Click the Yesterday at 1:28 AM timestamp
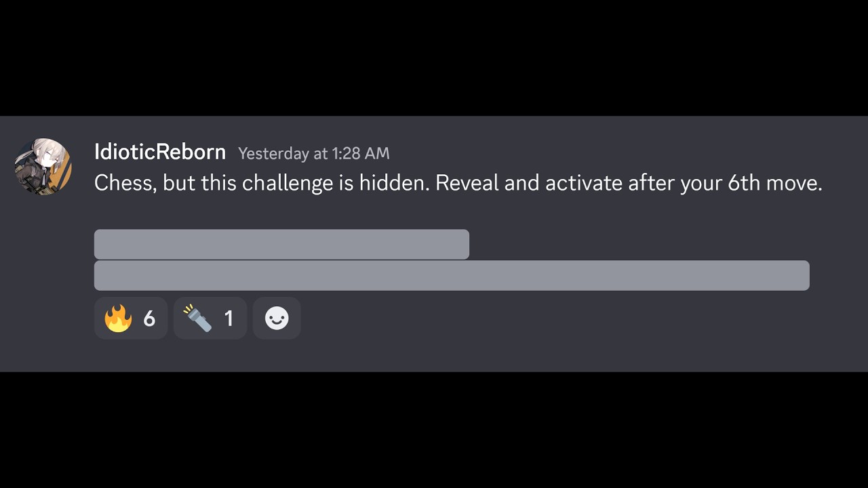This screenshot has width=868, height=488. tap(314, 154)
